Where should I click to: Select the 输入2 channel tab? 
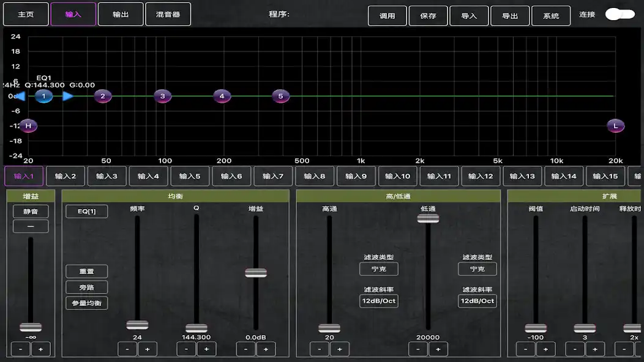(66, 176)
